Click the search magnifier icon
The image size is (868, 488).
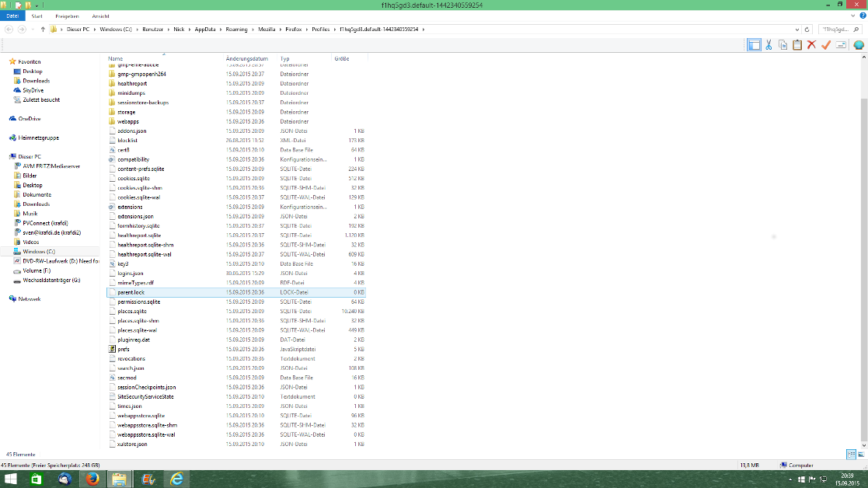pos(856,30)
